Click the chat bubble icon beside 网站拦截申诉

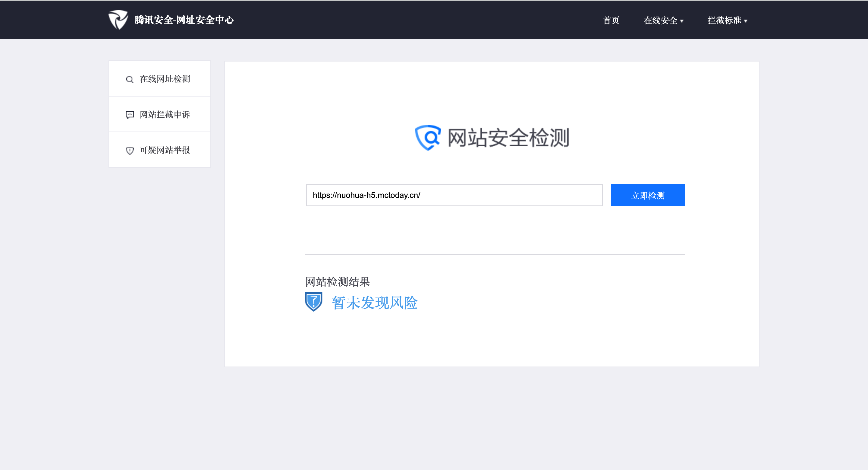click(x=130, y=115)
